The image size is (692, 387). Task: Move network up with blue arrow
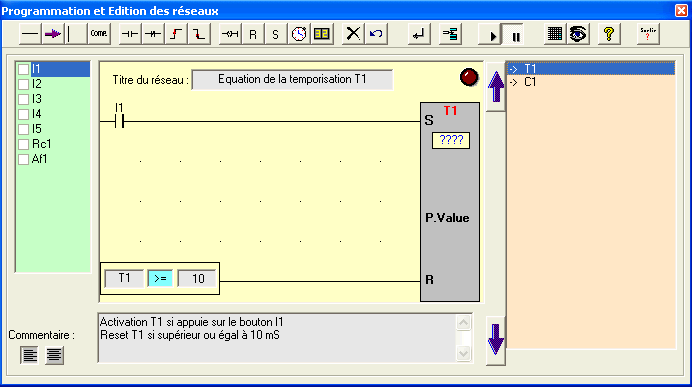[496, 86]
